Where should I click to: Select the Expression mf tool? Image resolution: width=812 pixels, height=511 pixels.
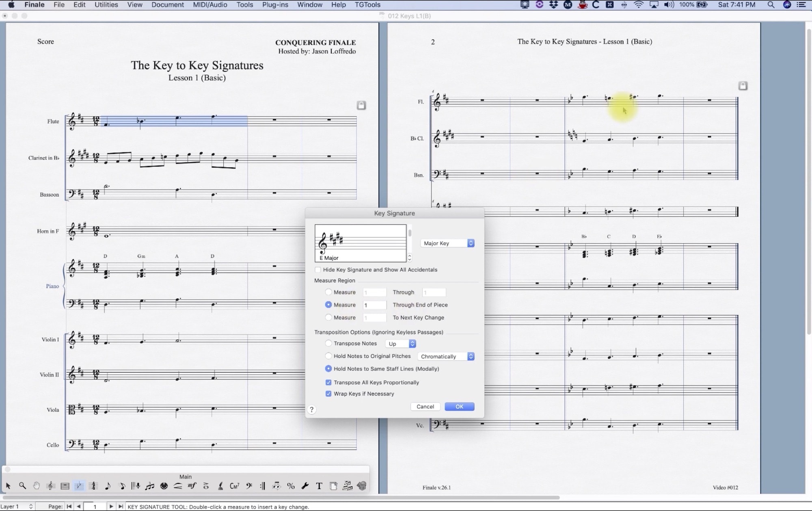pyautogui.click(x=192, y=486)
